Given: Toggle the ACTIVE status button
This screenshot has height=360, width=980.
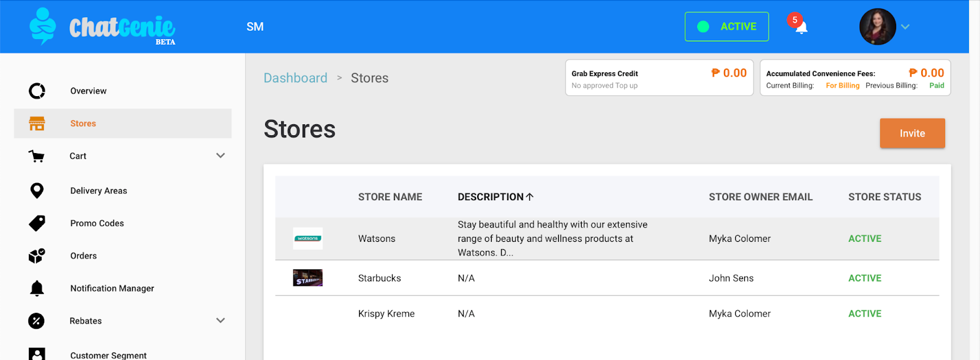Looking at the screenshot, I should click(x=726, y=27).
